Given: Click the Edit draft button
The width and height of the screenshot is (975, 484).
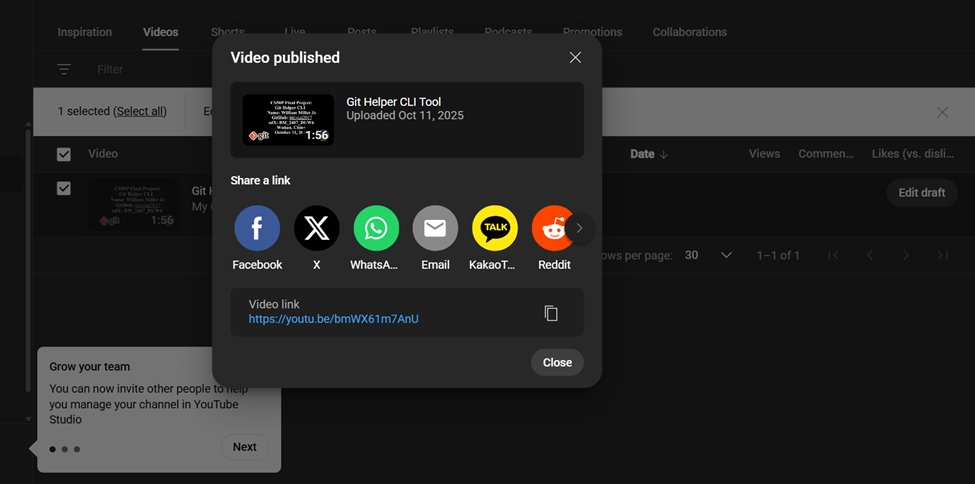Looking at the screenshot, I should point(922,193).
